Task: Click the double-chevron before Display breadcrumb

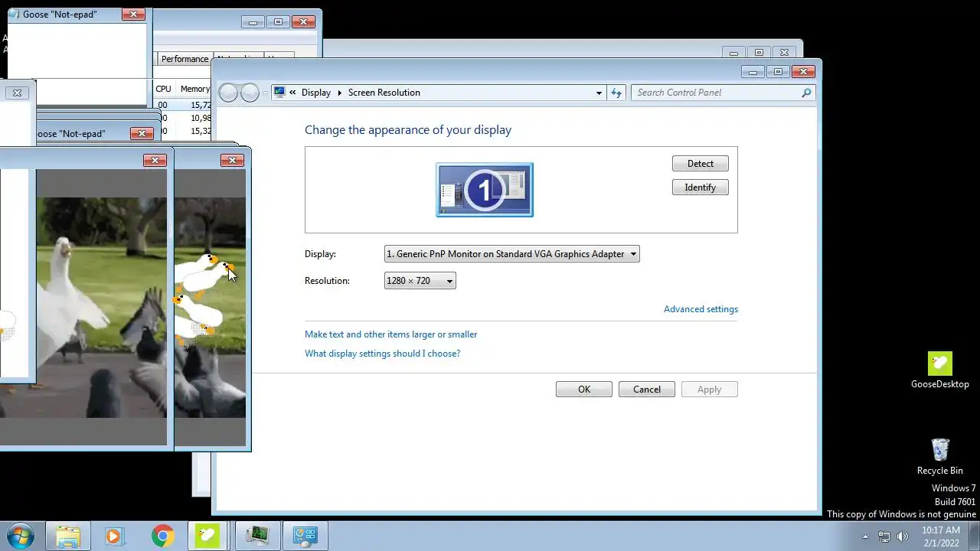Action: 292,93
